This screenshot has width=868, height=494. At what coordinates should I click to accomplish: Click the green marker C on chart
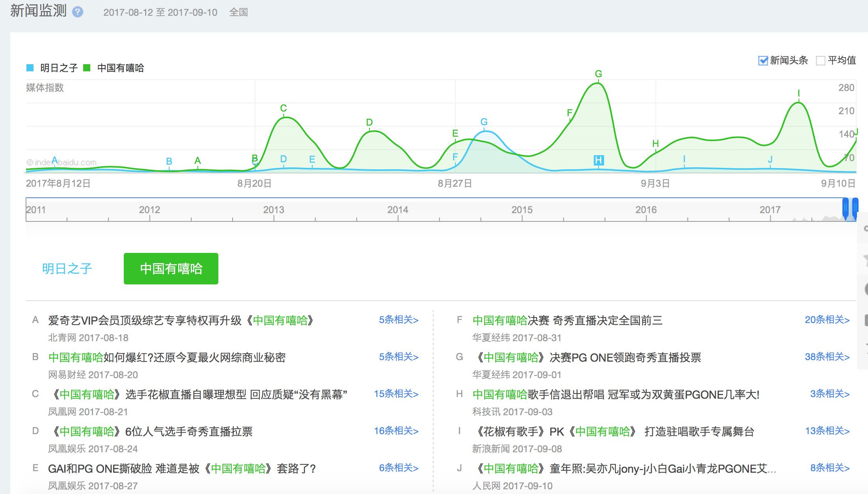pos(283,108)
